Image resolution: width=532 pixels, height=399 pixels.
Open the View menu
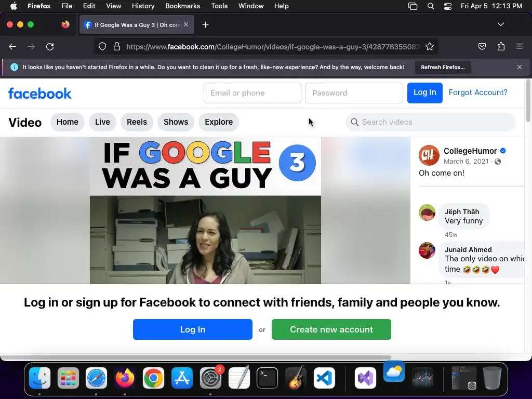[x=113, y=6]
